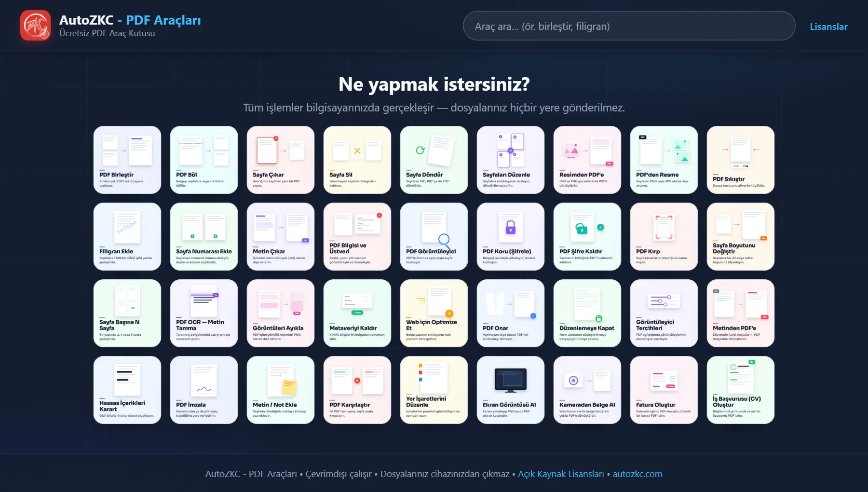Open the Metin Çıkar tool
868x492 pixels.
[x=281, y=237]
